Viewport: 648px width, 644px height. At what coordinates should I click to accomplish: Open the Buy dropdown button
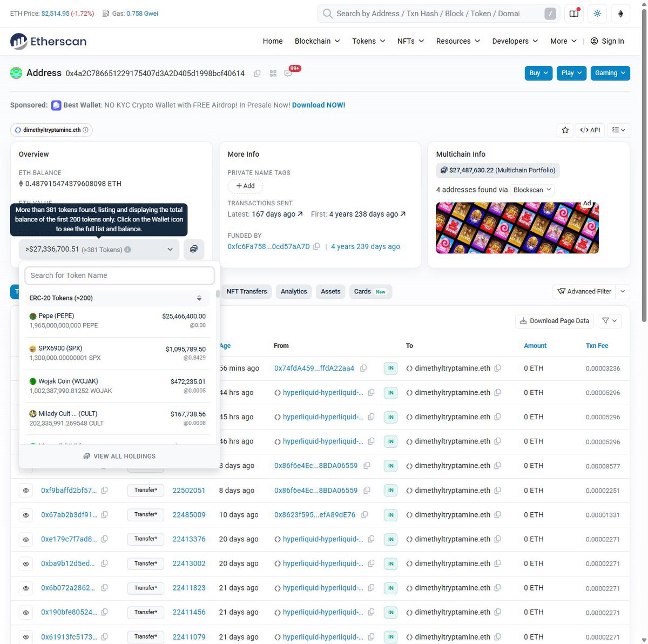pos(538,73)
